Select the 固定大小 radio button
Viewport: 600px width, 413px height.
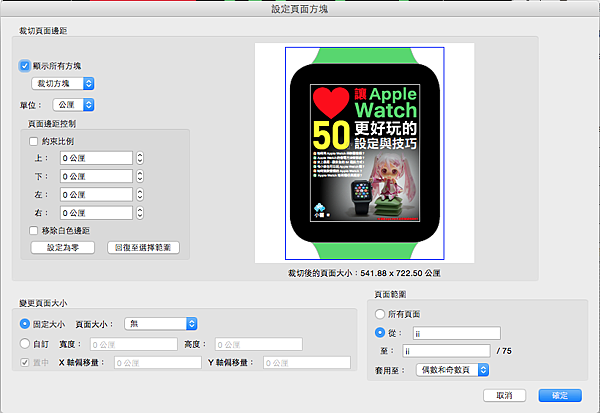[x=24, y=324]
